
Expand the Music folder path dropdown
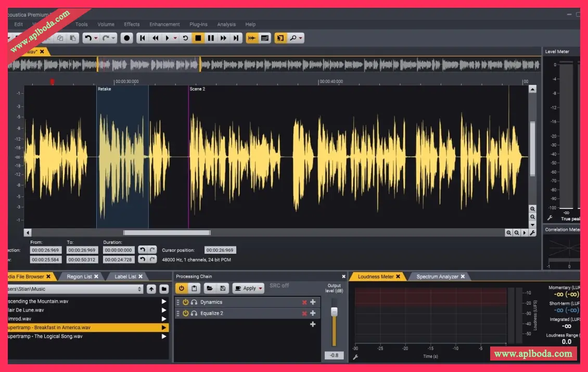point(139,289)
